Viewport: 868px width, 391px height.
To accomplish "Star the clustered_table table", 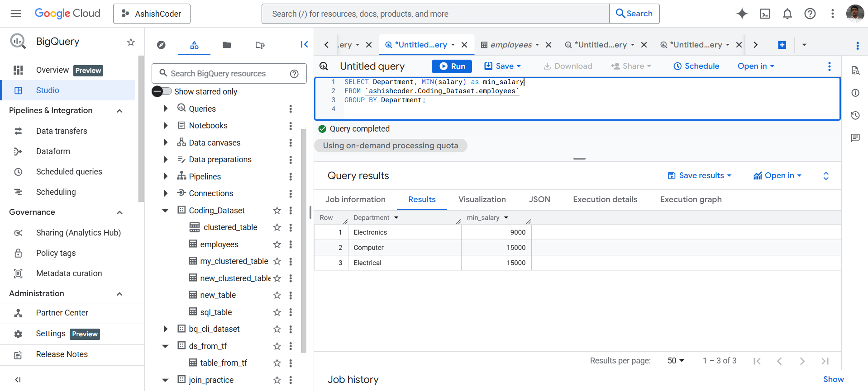I will point(277,227).
